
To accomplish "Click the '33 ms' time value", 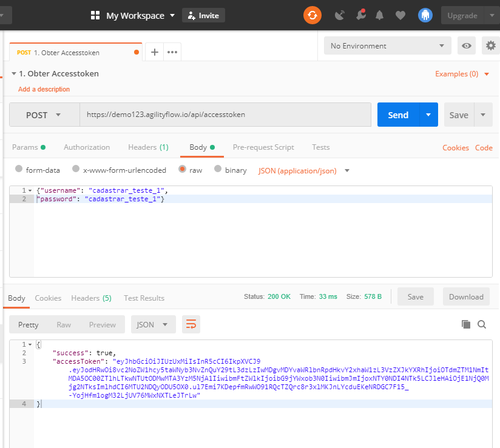I will 328,296.
